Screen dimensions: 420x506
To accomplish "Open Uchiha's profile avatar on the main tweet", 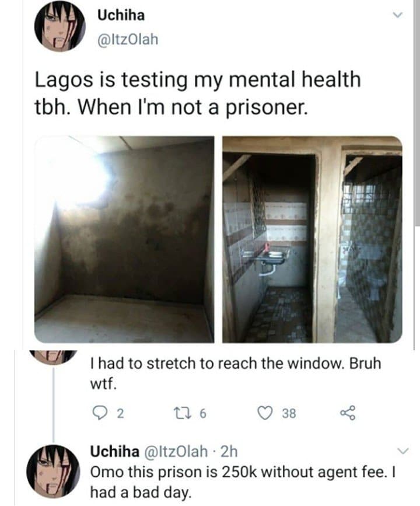I will coord(60,26).
